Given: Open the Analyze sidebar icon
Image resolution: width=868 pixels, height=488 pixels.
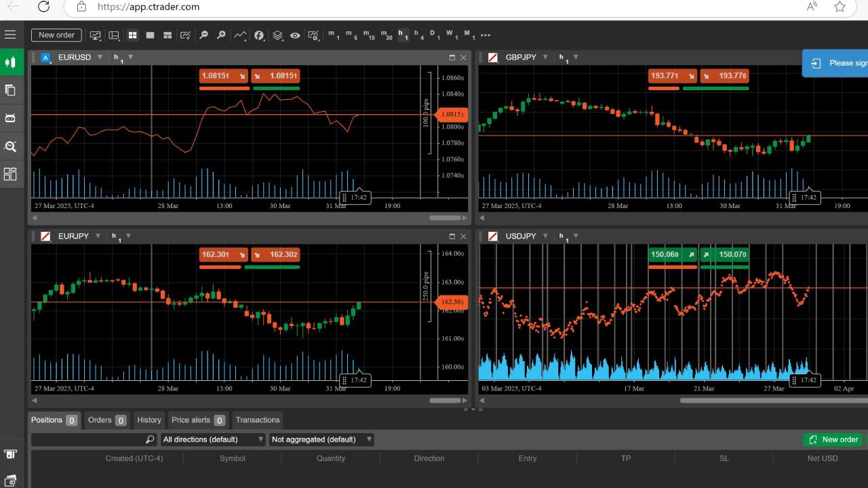Looking at the screenshot, I should 10,146.
